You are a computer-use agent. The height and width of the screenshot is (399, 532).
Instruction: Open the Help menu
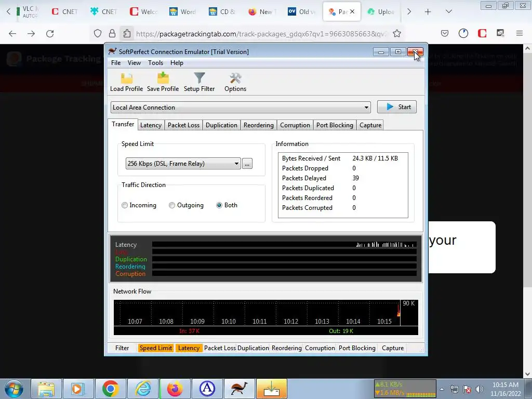(177, 63)
